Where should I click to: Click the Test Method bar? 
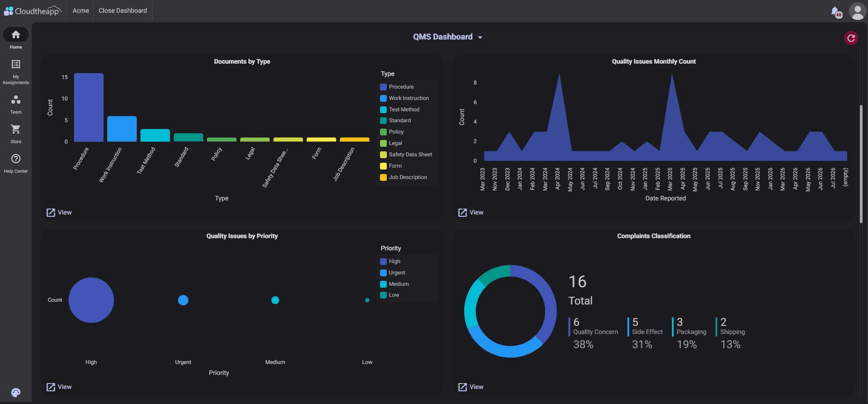click(x=155, y=135)
